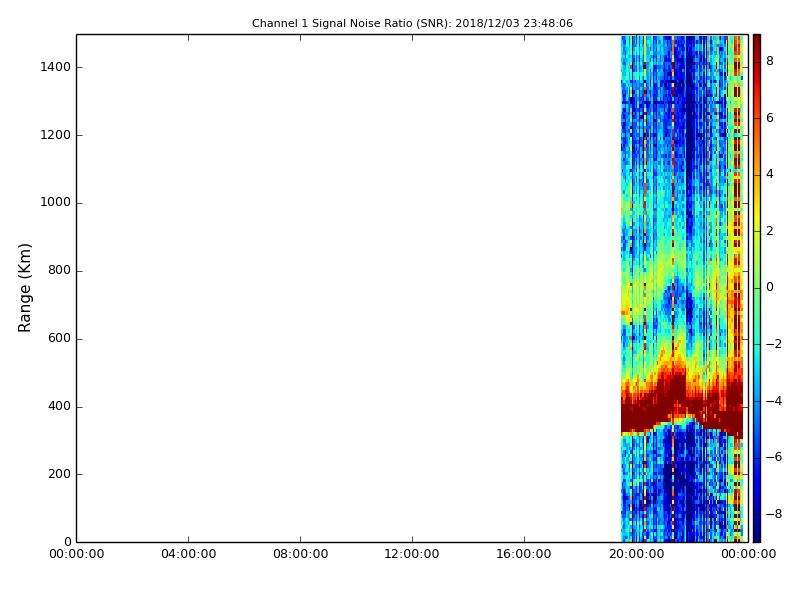Click the 400 tick label on range axis
The image size is (800, 600).
(59, 407)
